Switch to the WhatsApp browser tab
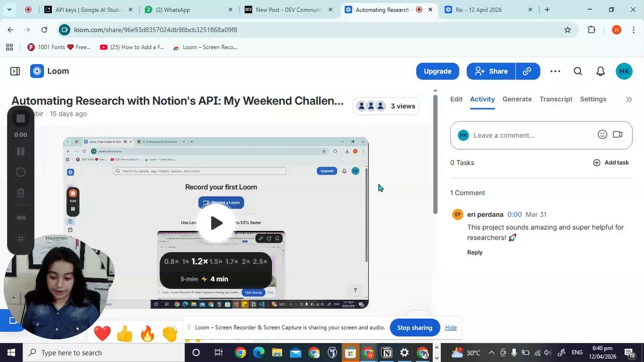The width and height of the screenshot is (644, 362). click(x=188, y=10)
